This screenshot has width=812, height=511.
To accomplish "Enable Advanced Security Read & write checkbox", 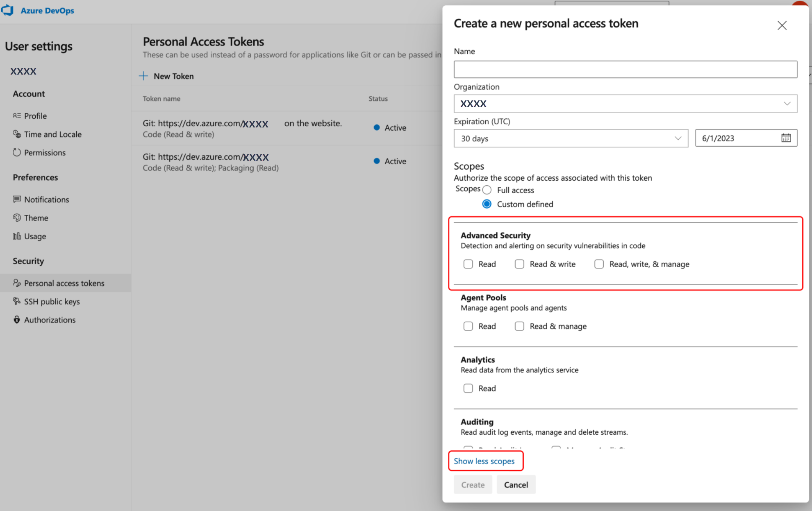I will tap(519, 264).
